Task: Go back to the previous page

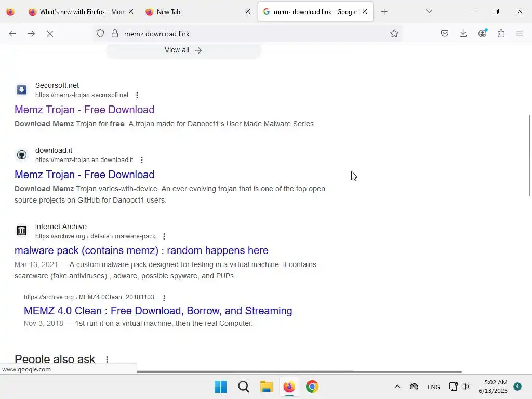Action: click(x=12, y=34)
